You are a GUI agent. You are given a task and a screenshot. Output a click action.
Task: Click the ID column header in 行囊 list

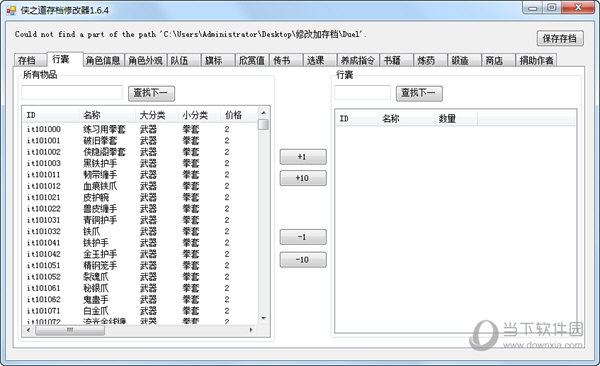click(357, 118)
